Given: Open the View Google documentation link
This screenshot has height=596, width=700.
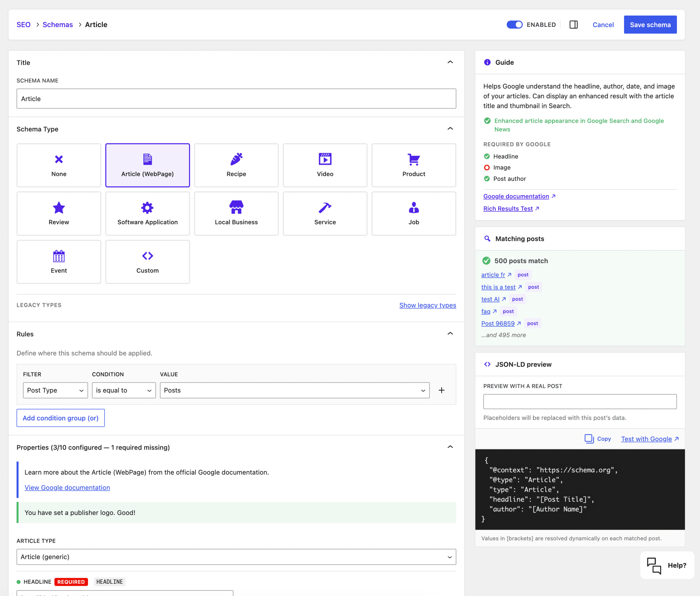Looking at the screenshot, I should 67,487.
